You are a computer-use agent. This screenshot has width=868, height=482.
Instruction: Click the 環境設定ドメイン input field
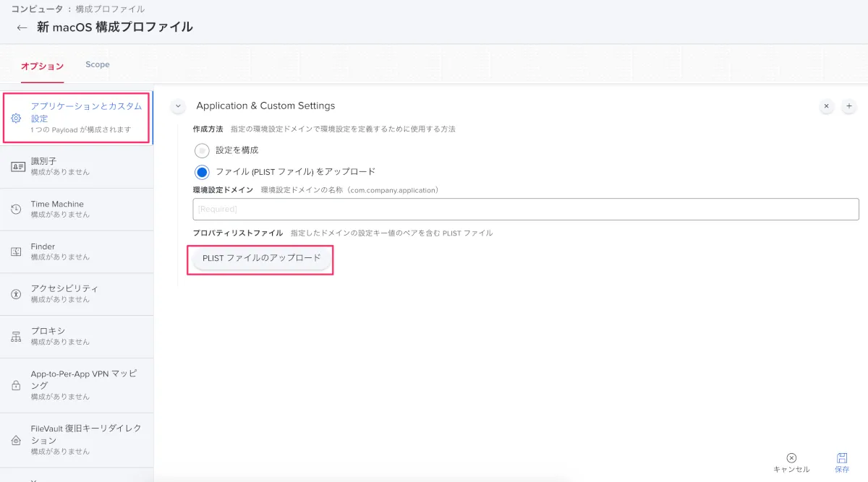[525, 209]
